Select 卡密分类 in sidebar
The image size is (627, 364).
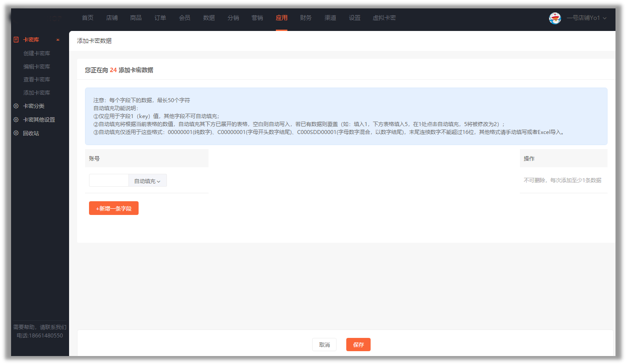(34, 106)
